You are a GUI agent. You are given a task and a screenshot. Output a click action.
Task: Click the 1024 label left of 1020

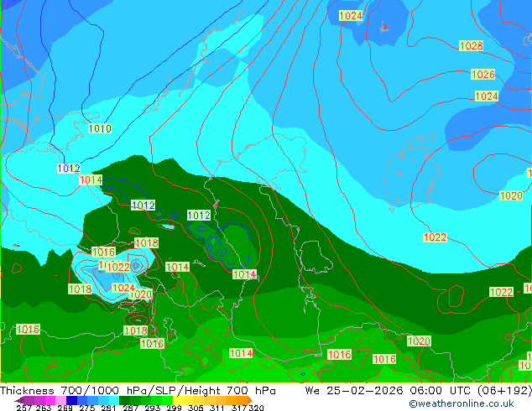click(123, 288)
